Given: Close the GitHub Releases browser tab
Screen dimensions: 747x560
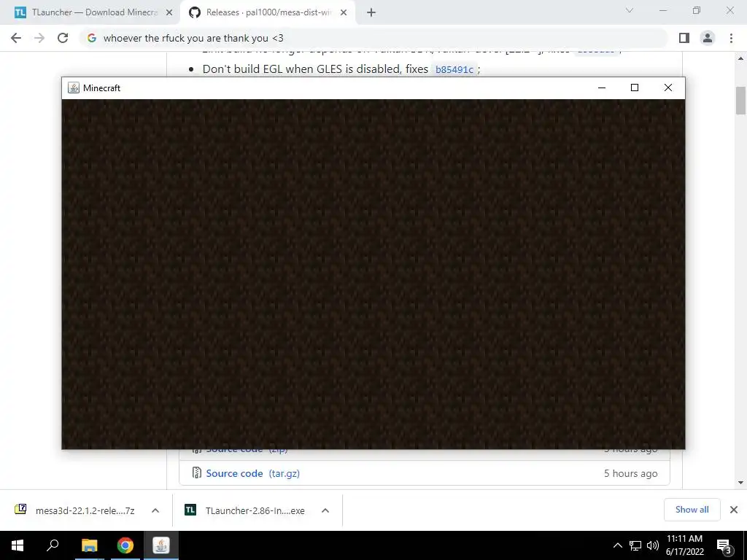Looking at the screenshot, I should (344, 12).
